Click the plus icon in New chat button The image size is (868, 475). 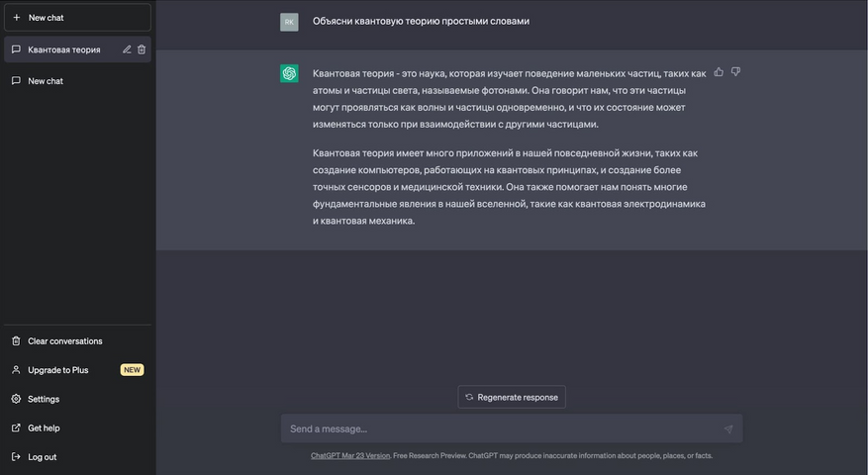[17, 17]
